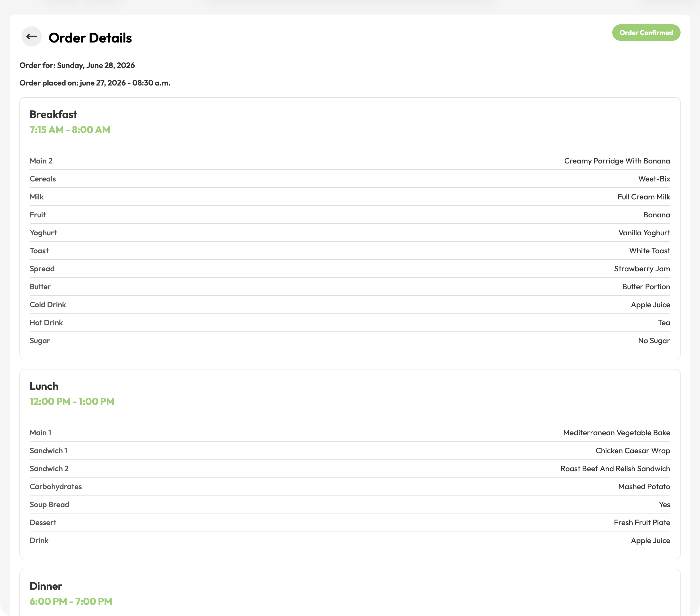
Task: Click lunch time 12:00 PM - 1:00 PM
Action: [72, 402]
